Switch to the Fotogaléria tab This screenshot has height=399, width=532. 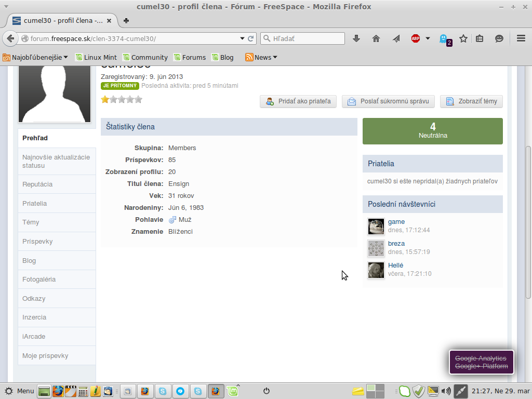pos(39,280)
